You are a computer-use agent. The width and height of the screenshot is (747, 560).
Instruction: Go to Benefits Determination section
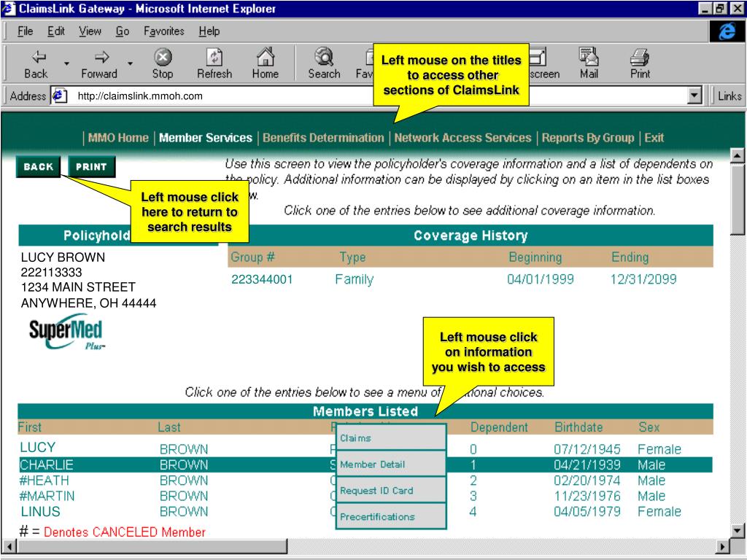(323, 138)
